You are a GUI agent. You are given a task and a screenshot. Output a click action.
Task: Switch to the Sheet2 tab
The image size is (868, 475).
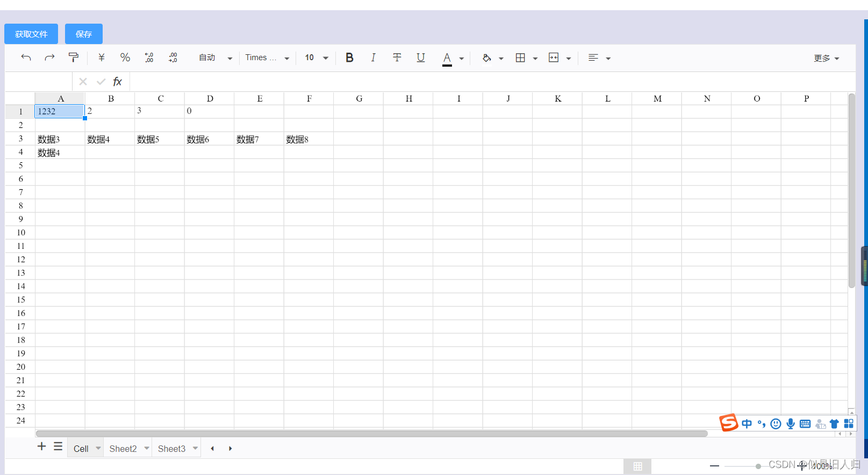[x=123, y=449]
